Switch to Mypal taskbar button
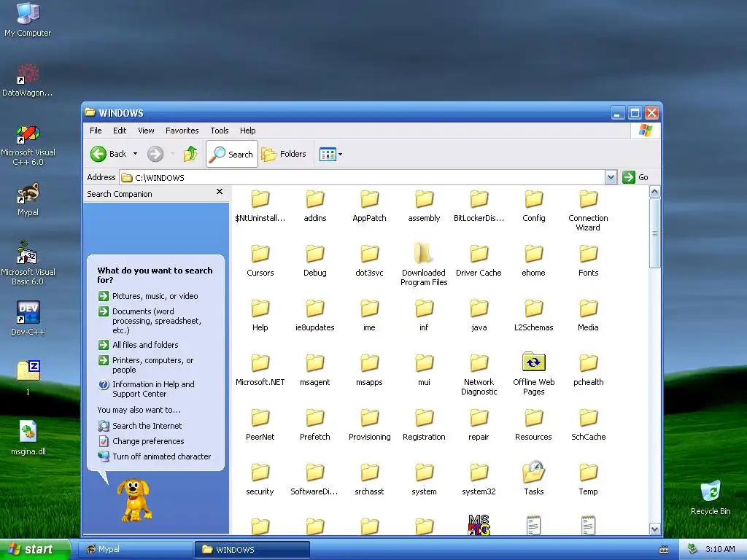The width and height of the screenshot is (747, 560). (x=135, y=549)
